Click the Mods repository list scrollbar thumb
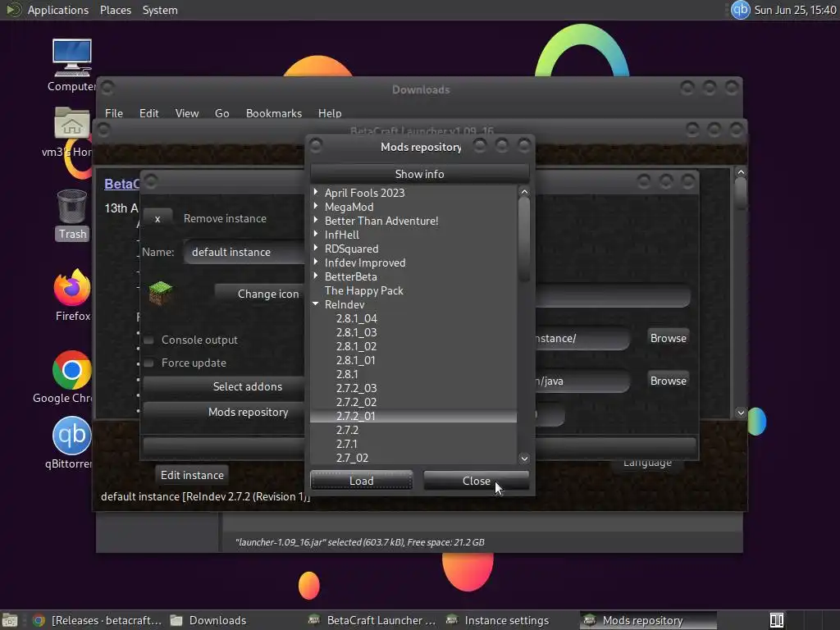This screenshot has width=840, height=630. pyautogui.click(x=524, y=240)
